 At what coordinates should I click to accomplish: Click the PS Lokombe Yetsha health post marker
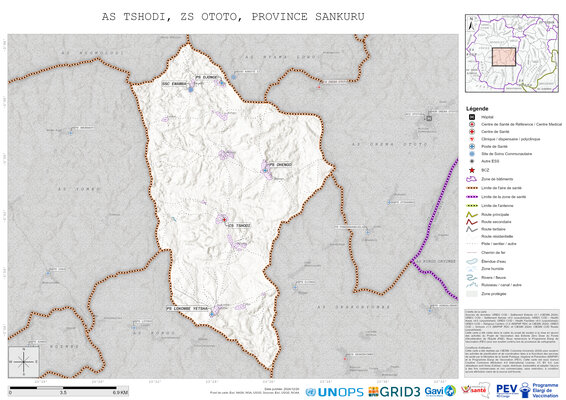[x=212, y=314]
